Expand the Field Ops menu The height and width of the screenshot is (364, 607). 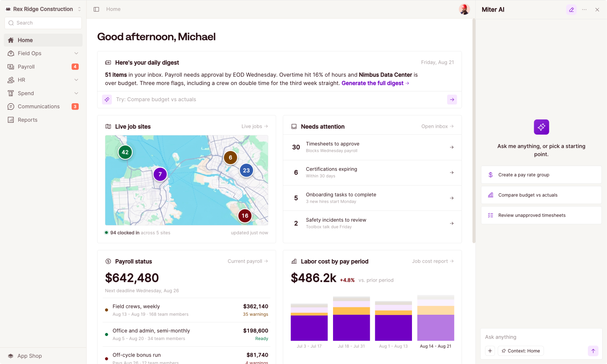coord(43,53)
